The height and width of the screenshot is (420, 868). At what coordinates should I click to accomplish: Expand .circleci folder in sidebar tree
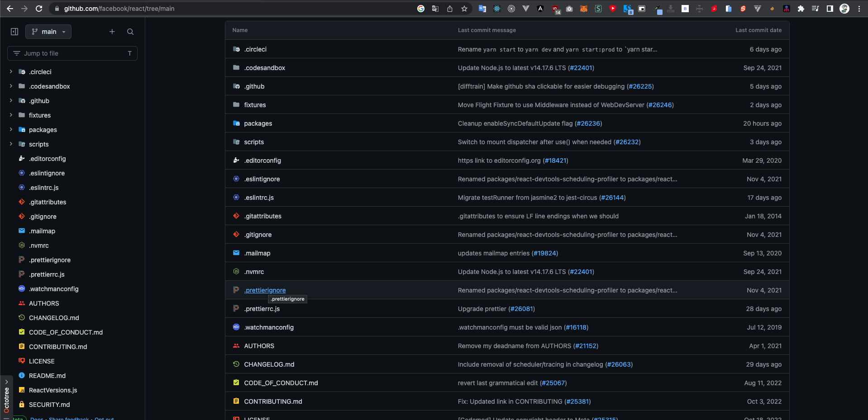click(11, 71)
